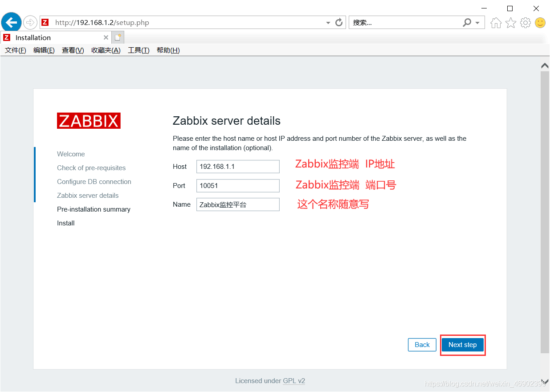Viewport: 550px width, 392px height.
Task: Click the Back button in setup
Action: 422,345
